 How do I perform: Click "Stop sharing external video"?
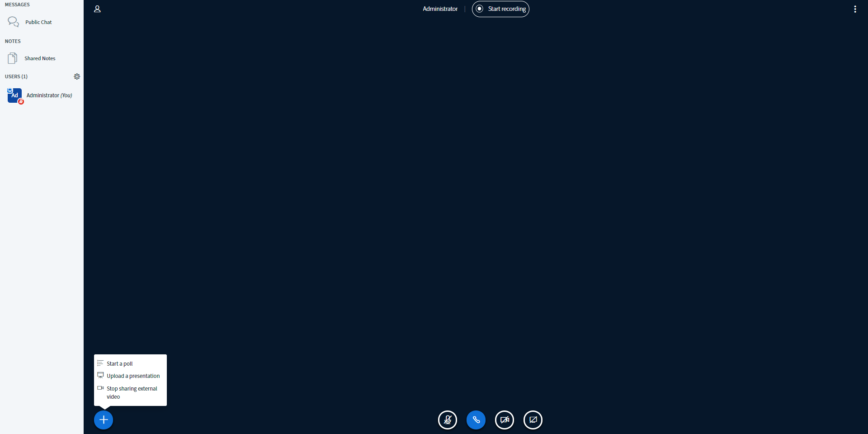point(132,392)
